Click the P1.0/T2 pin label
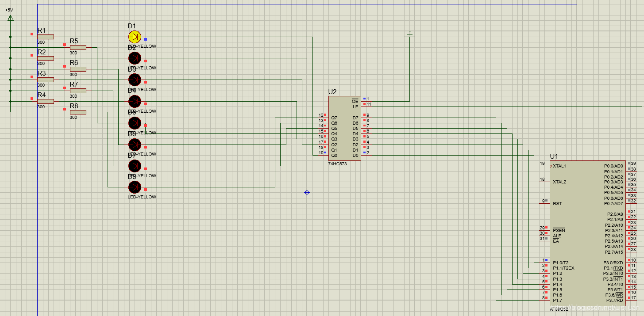This screenshot has width=644, height=316. [x=561, y=263]
